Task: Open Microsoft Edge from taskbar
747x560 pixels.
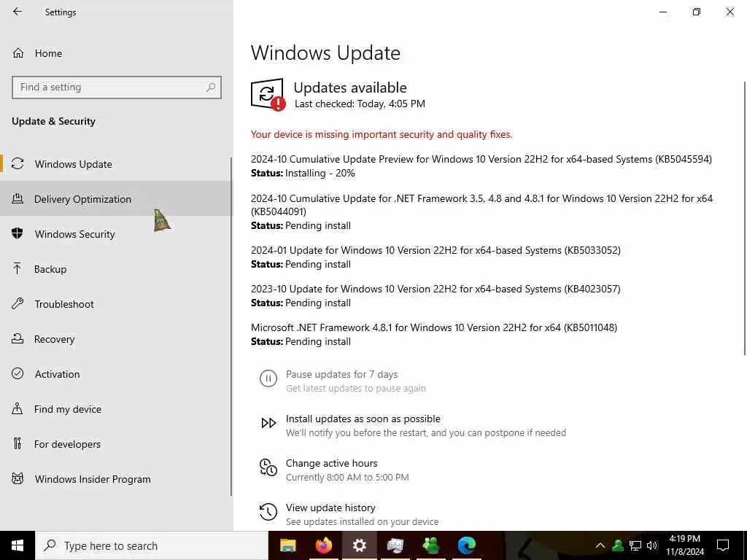Action: tap(467, 545)
